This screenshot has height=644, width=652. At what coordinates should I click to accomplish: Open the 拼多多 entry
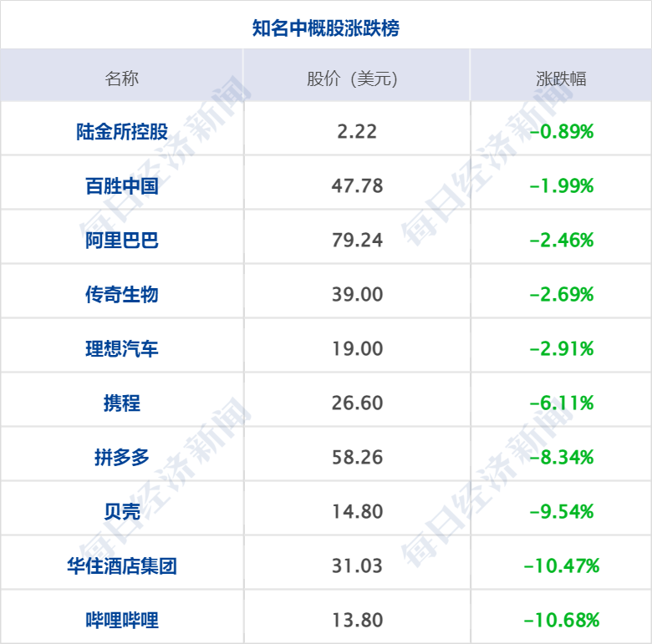click(122, 458)
